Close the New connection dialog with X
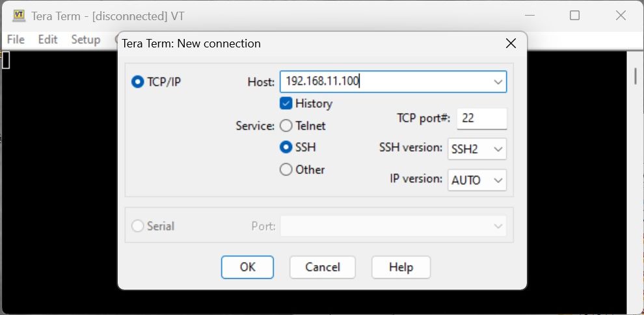This screenshot has height=315, width=644. click(x=511, y=44)
